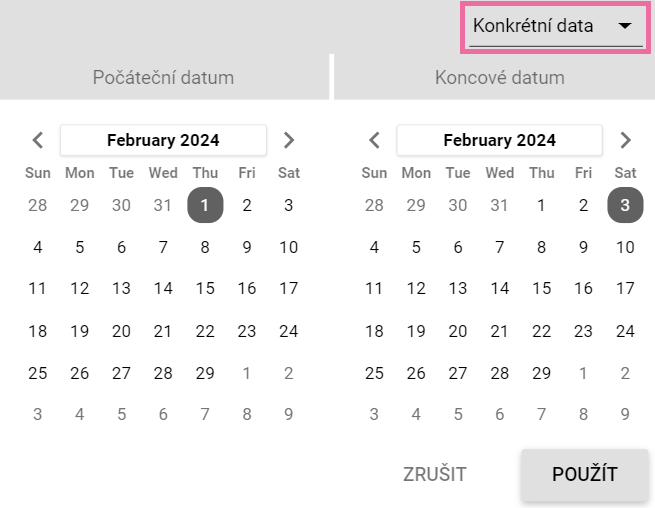
Task: Go to next month in start calendar
Action: [289, 140]
